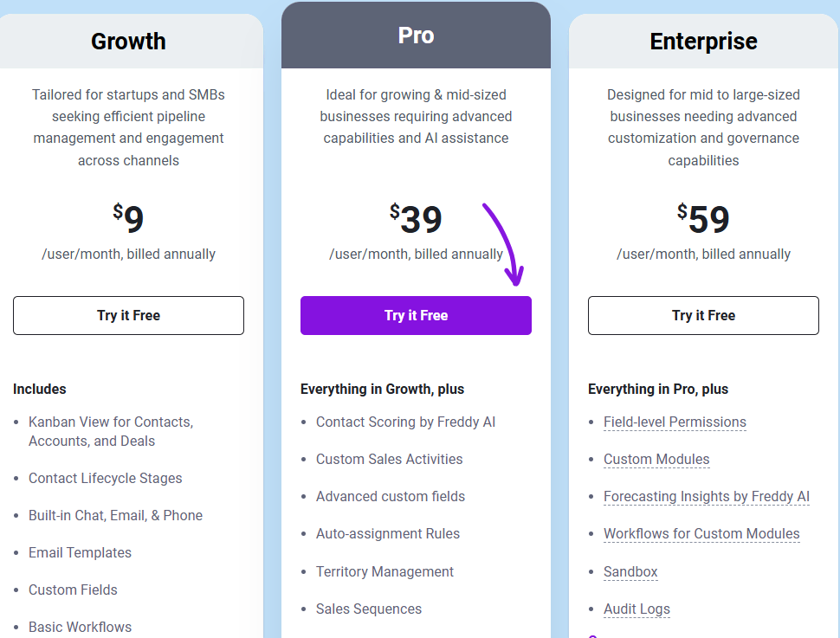
Task: Open the Field-level Permissions feature link
Action: (675, 422)
